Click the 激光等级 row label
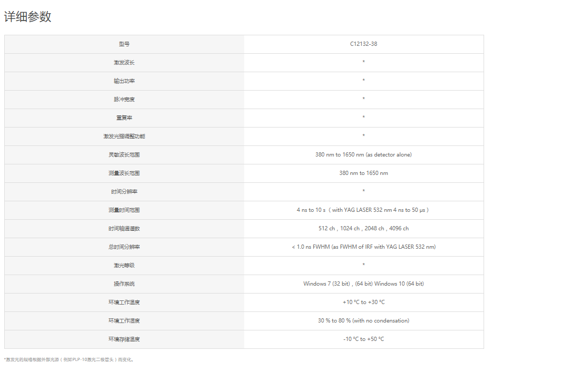588x371 pixels. coord(124,265)
